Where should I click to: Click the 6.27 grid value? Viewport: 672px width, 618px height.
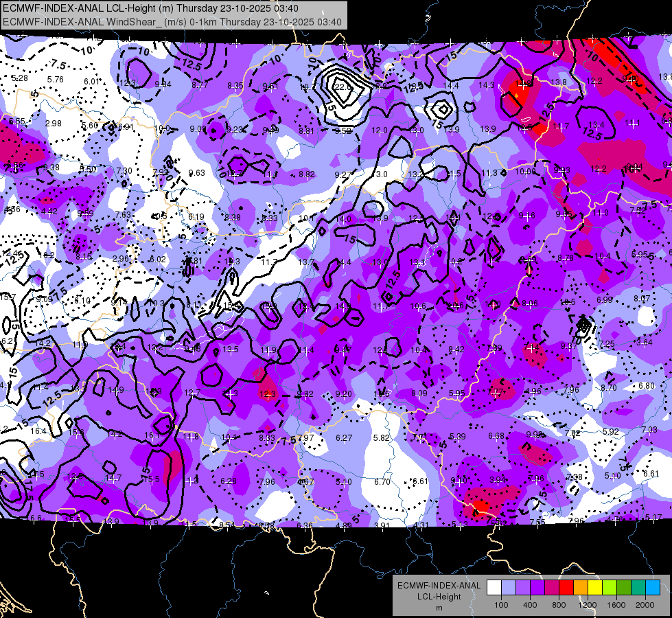[344, 438]
